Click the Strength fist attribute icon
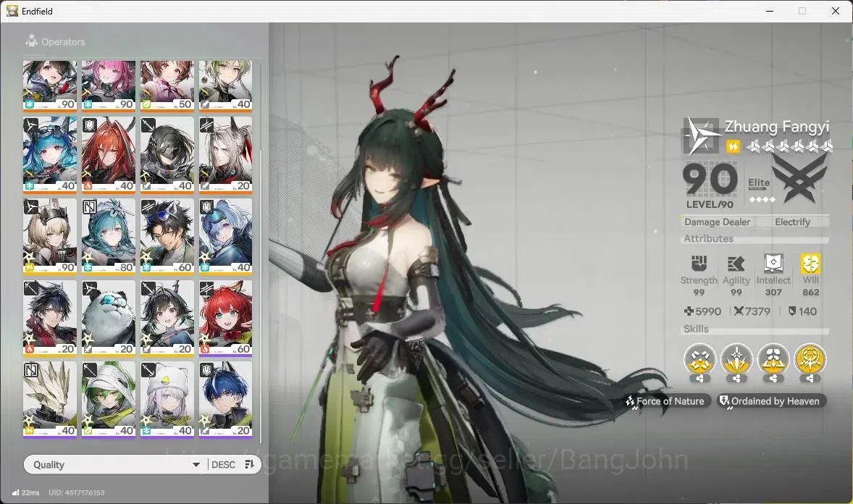This screenshot has width=853, height=504. point(699,264)
